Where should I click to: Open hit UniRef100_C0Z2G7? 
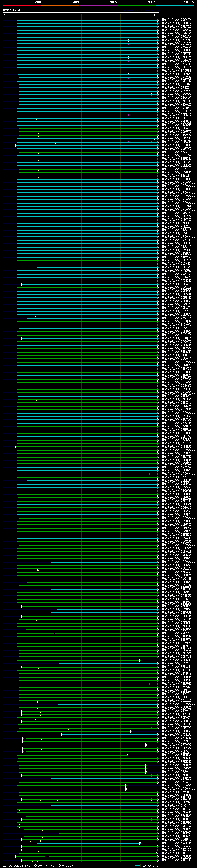pos(177,30)
